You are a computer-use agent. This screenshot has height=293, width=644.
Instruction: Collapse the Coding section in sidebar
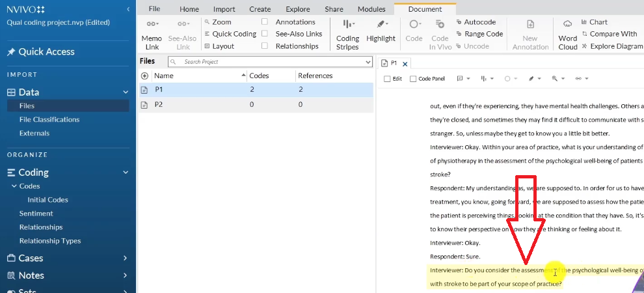click(125, 173)
